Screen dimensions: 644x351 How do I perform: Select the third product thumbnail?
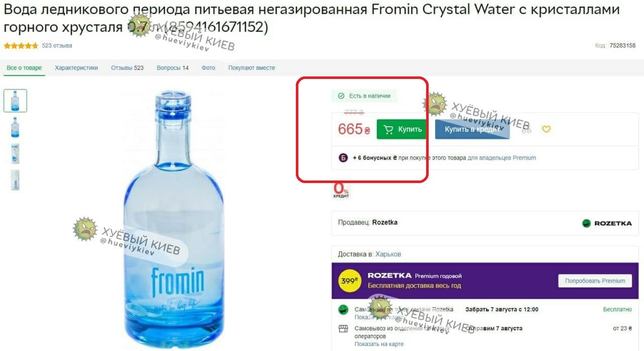tap(15, 154)
